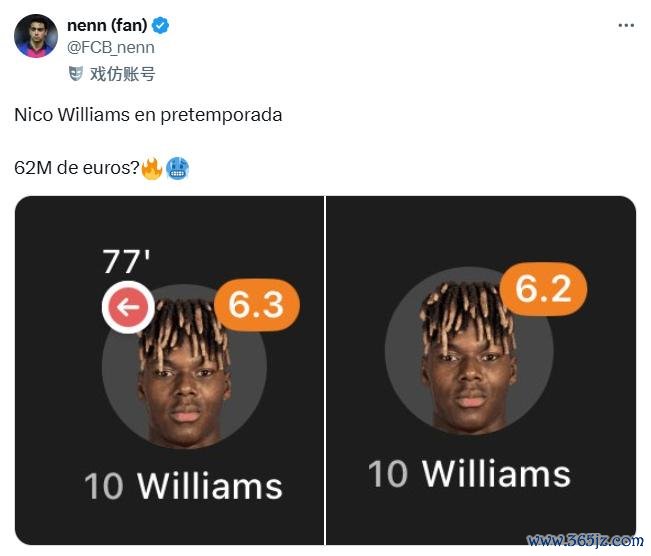Click the fire emoji in the tweet

pyautogui.click(x=152, y=169)
